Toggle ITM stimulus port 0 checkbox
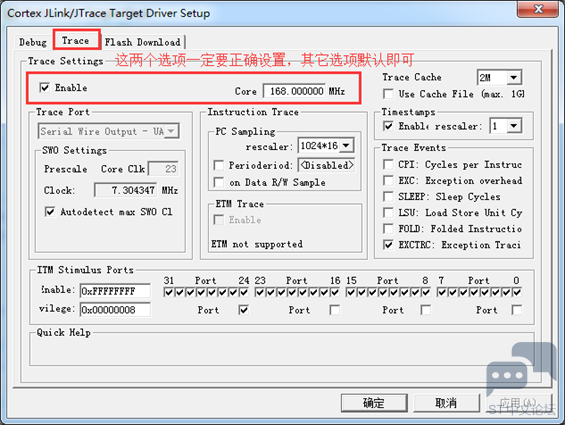This screenshot has width=565, height=425. (x=517, y=292)
